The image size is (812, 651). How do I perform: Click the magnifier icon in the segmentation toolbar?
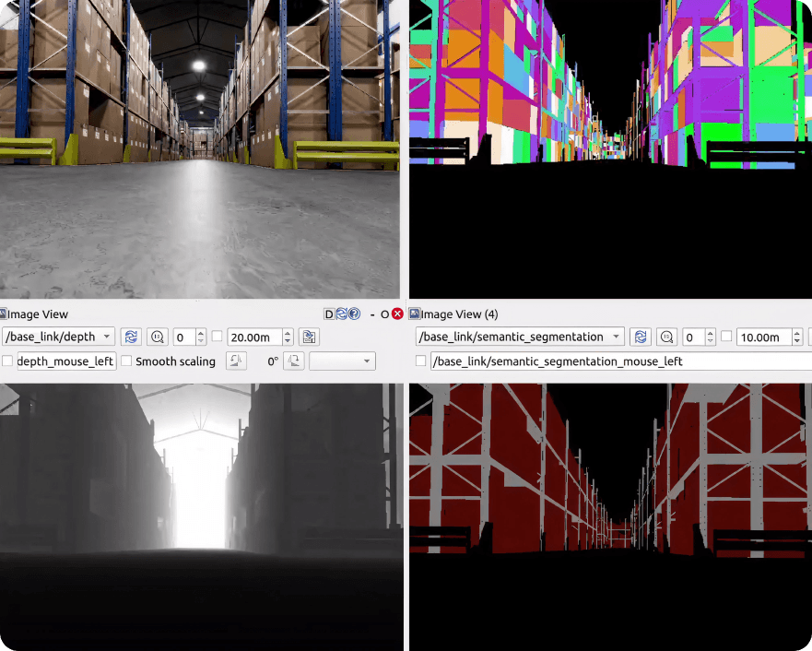(x=665, y=337)
